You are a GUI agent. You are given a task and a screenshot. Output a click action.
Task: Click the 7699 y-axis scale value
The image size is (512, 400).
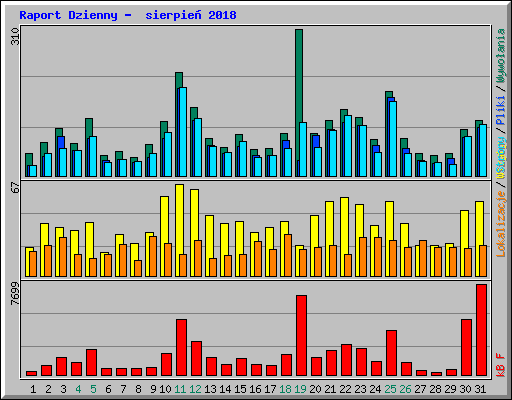tap(15, 294)
